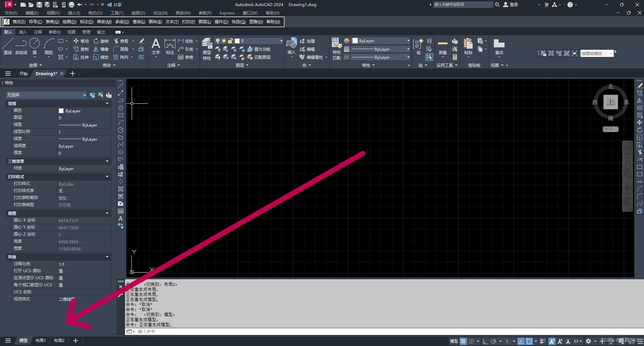Click the quick calculator icon in 实用工具
The image size is (644, 346).
pos(455,57)
